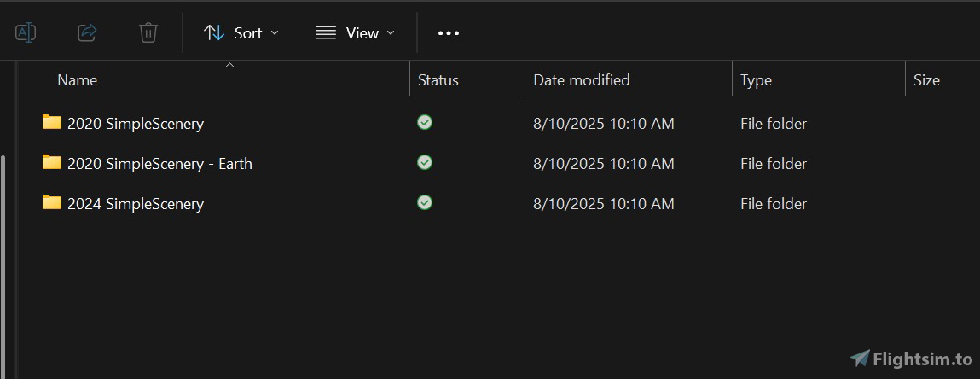Open the See more ellipsis menu
Image resolution: width=980 pixels, height=379 pixels.
[x=449, y=33]
